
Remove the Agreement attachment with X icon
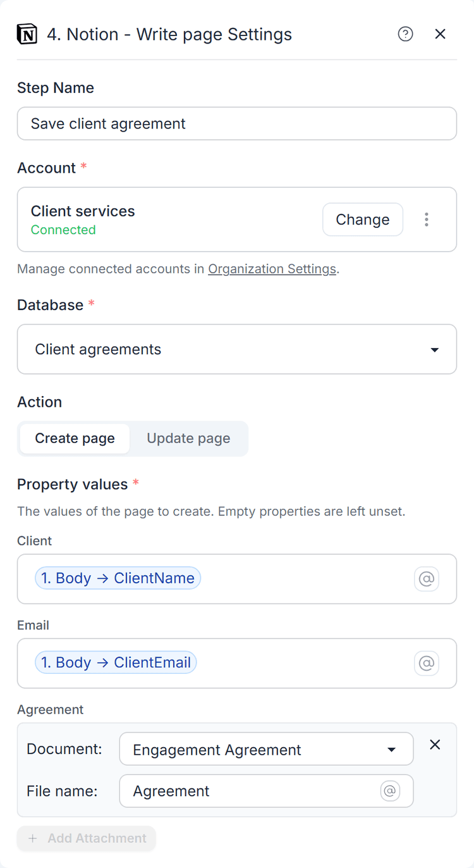coord(435,745)
